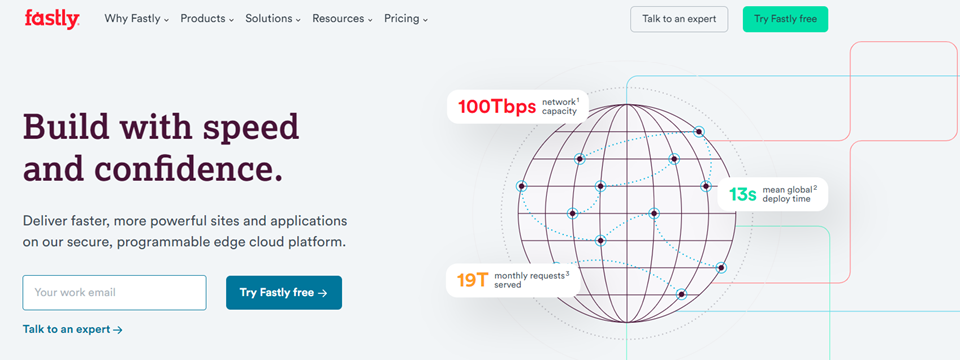This screenshot has height=360, width=960.
Task: Click the Fastly logo
Action: pyautogui.click(x=52, y=19)
